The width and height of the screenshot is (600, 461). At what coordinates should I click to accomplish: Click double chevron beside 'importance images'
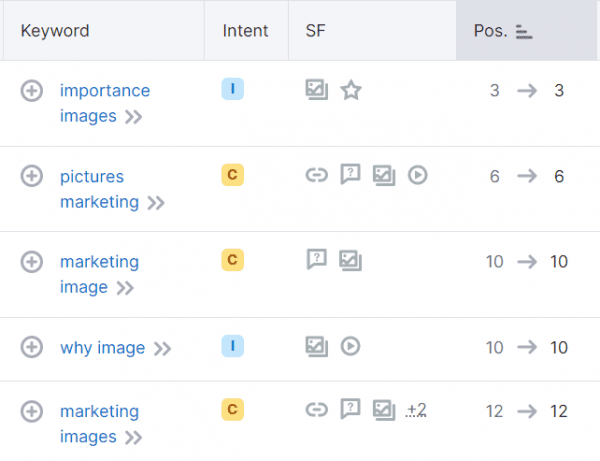[134, 117]
